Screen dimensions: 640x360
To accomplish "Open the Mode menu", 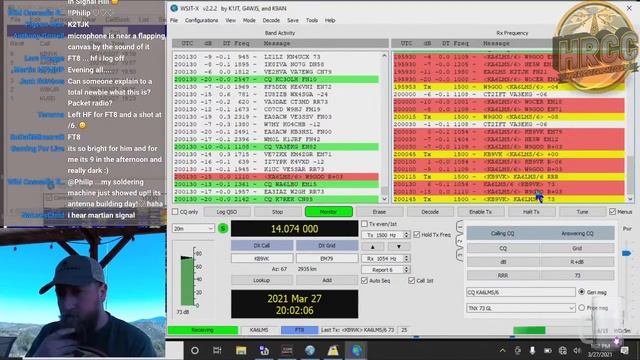I will pyautogui.click(x=249, y=20).
